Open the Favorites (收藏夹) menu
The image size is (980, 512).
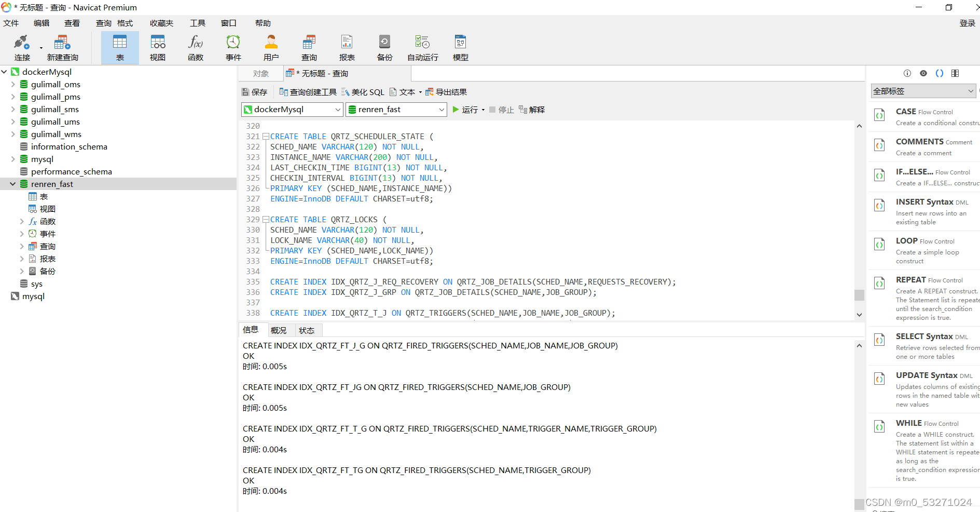click(161, 23)
